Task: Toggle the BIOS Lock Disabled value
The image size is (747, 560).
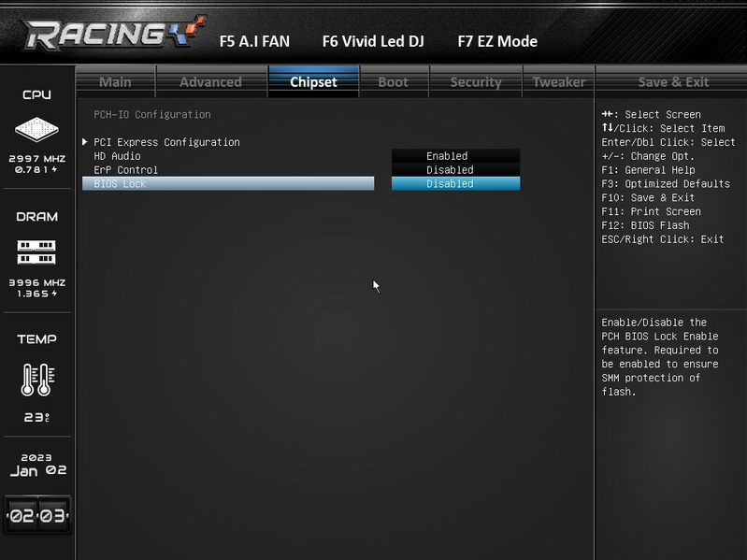Action: [x=455, y=184]
